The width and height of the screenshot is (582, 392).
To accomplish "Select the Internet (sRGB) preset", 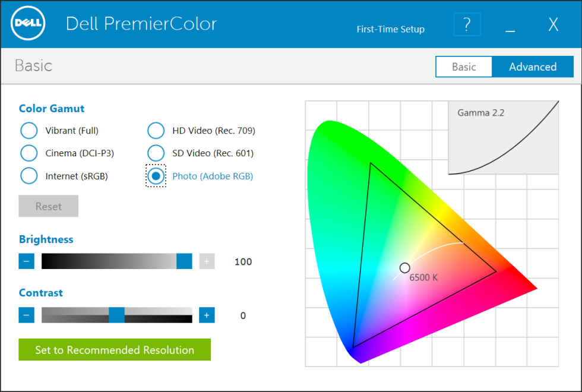I will click(29, 176).
